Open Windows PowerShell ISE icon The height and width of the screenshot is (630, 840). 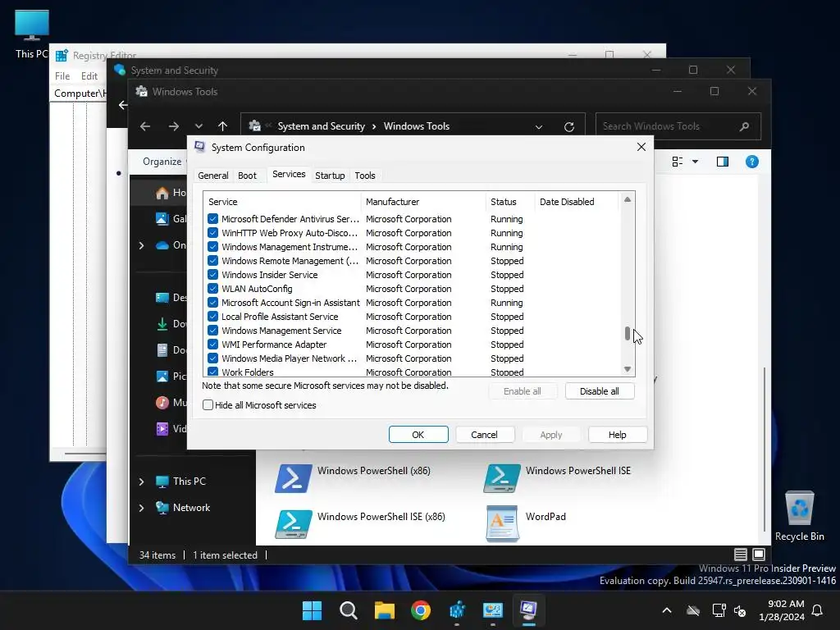tap(501, 478)
